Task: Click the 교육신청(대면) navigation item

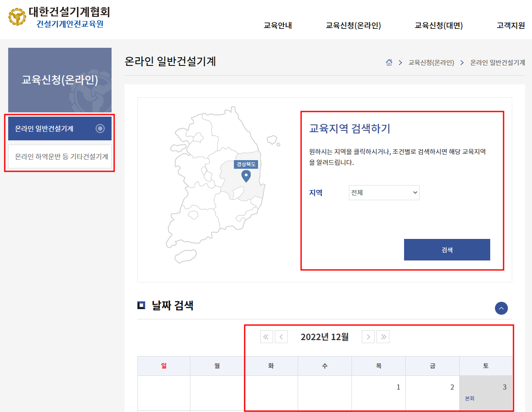Action: click(x=438, y=25)
